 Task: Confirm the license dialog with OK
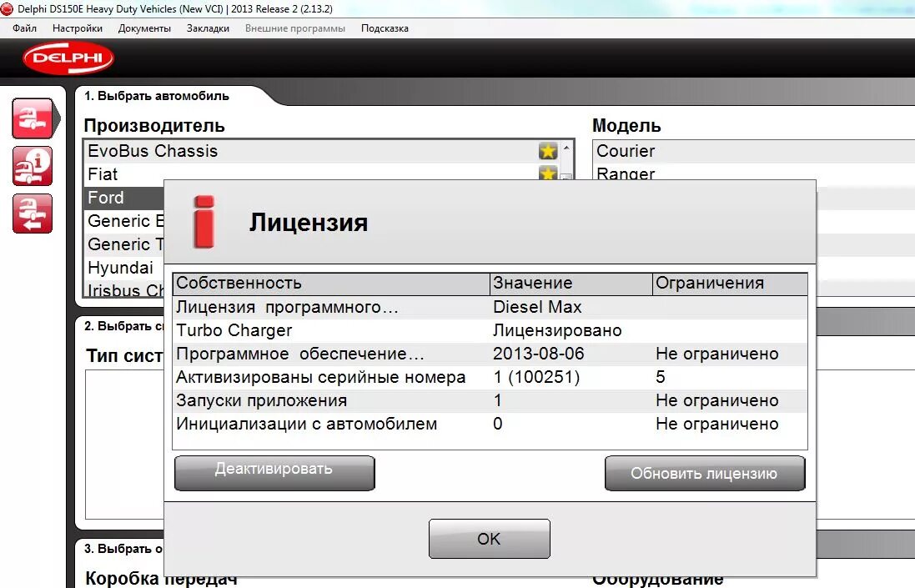coord(489,539)
